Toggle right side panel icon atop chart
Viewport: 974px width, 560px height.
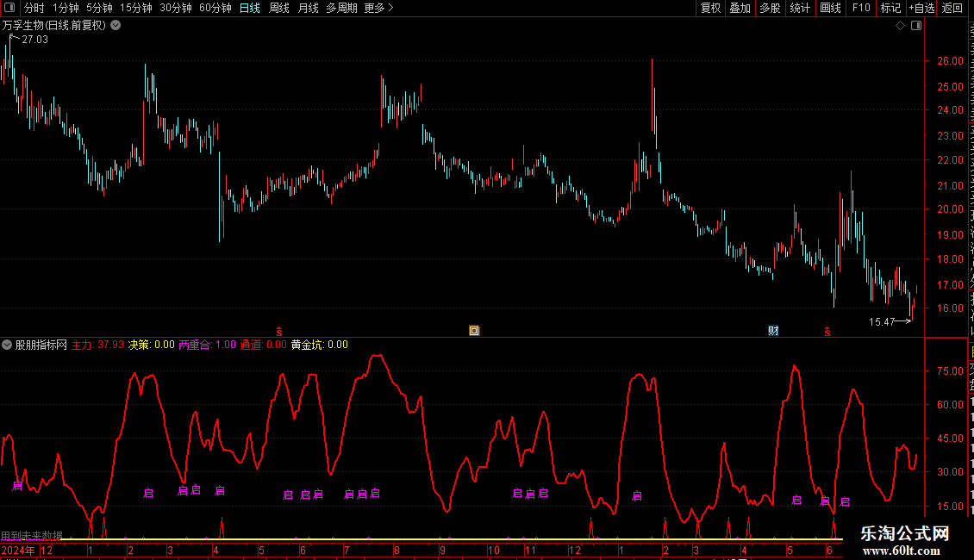click(x=916, y=26)
